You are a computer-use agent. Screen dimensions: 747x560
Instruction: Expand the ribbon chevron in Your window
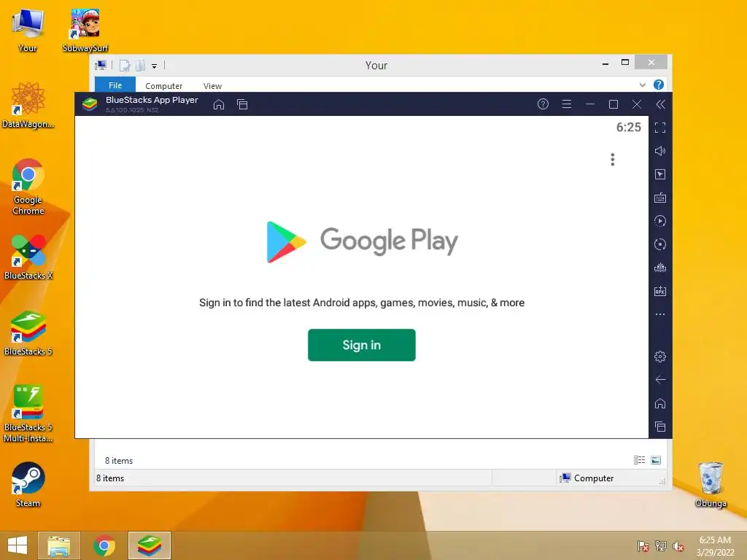tap(642, 85)
